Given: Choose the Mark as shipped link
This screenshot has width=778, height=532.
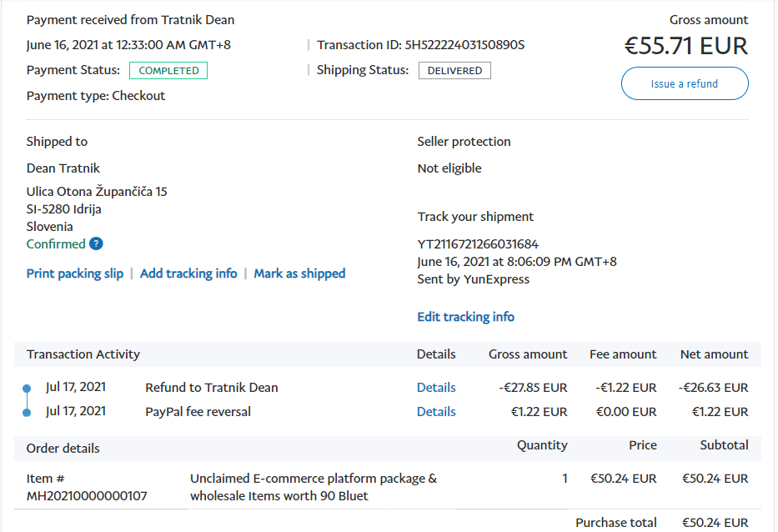Looking at the screenshot, I should click(x=299, y=274).
